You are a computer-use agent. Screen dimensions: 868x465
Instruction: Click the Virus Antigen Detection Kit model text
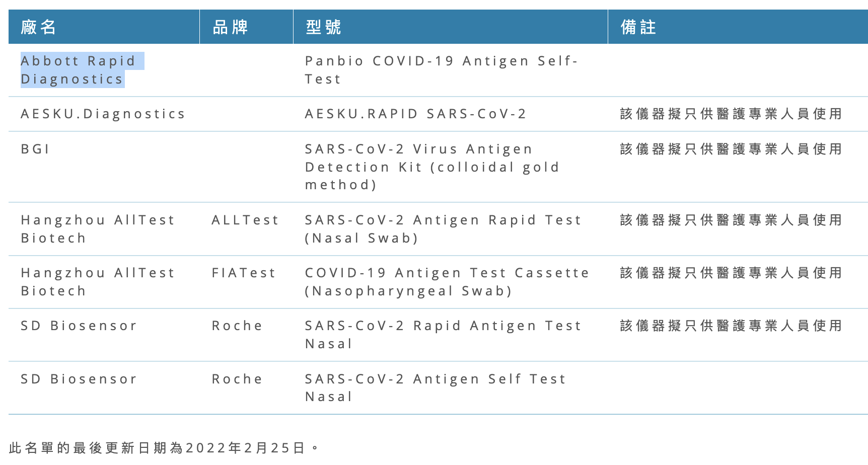tap(432, 167)
